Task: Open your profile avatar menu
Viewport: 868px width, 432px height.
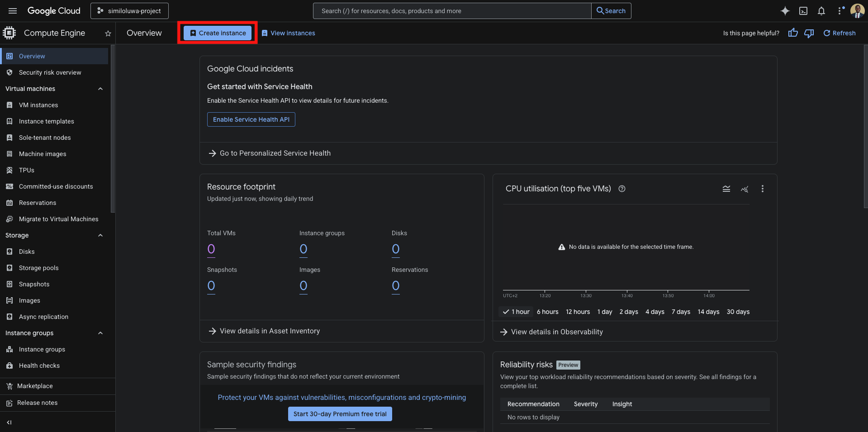Action: [857, 10]
